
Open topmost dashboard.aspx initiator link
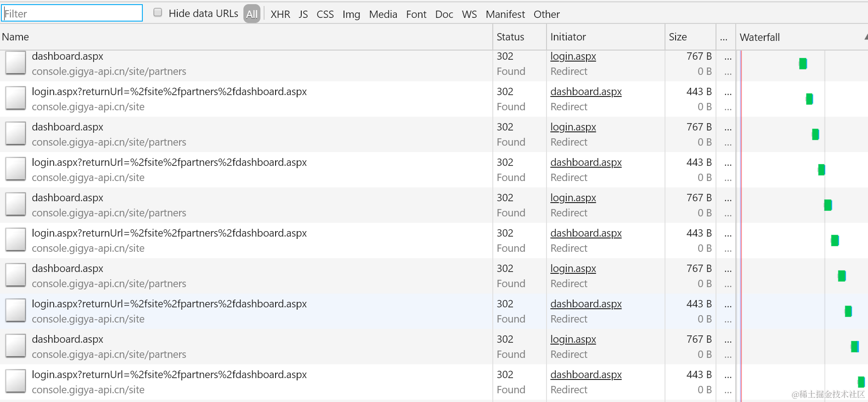click(586, 92)
